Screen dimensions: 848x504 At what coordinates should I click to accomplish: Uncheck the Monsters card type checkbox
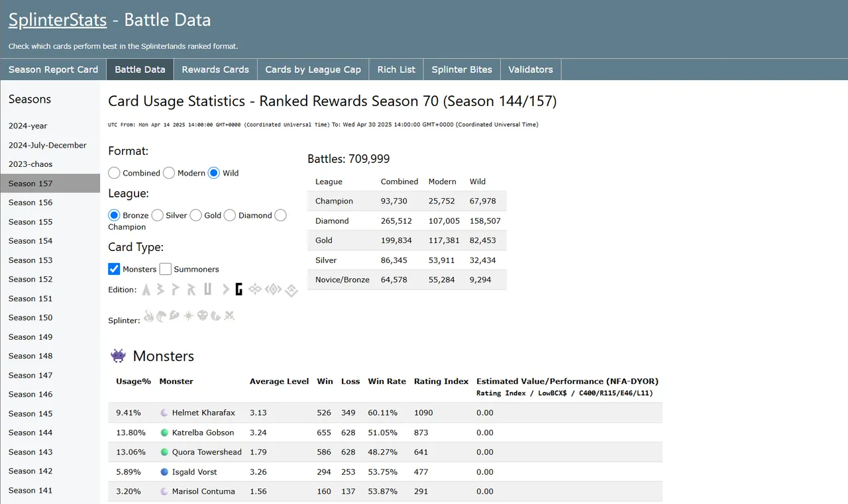(x=114, y=269)
